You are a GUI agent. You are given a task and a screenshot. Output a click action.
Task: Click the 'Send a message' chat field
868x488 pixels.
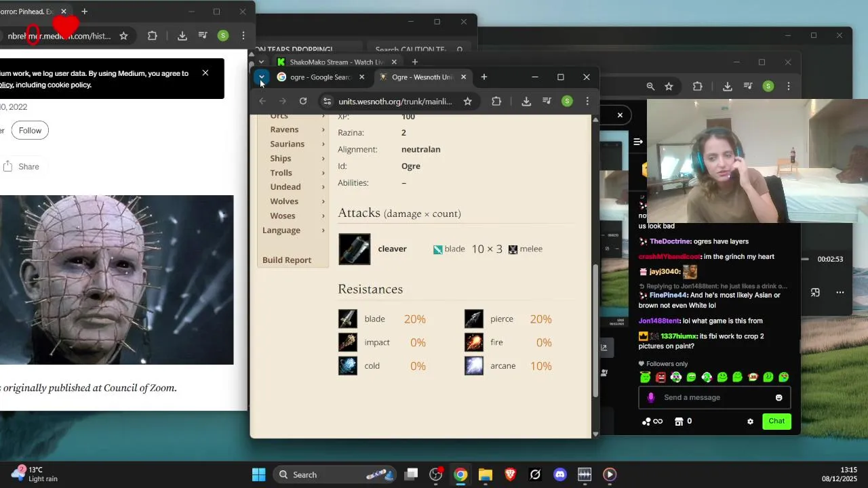click(715, 398)
